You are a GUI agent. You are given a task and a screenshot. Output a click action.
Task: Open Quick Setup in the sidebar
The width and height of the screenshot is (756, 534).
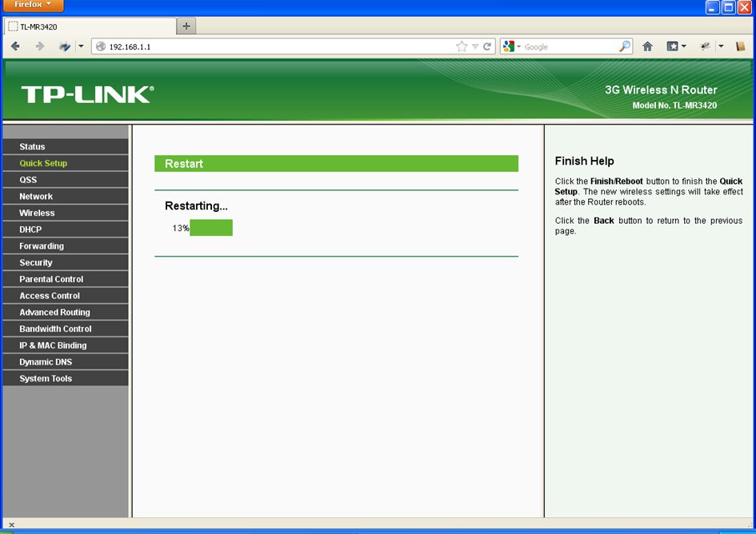click(x=66, y=163)
